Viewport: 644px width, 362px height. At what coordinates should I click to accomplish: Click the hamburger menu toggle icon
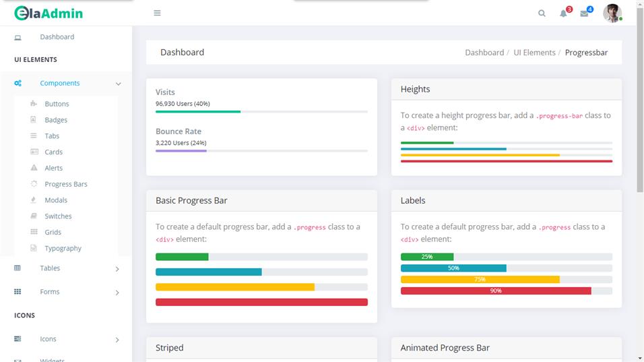pos(157,13)
